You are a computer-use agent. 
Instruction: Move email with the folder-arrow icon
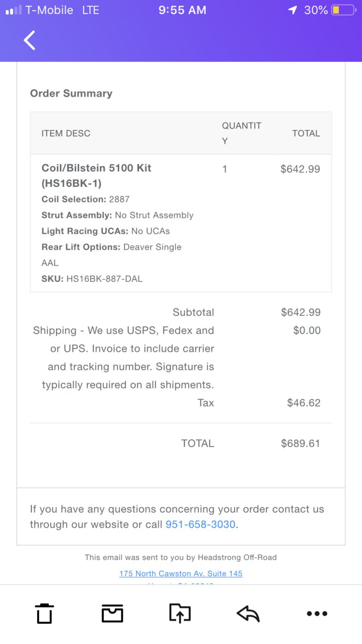(180, 613)
